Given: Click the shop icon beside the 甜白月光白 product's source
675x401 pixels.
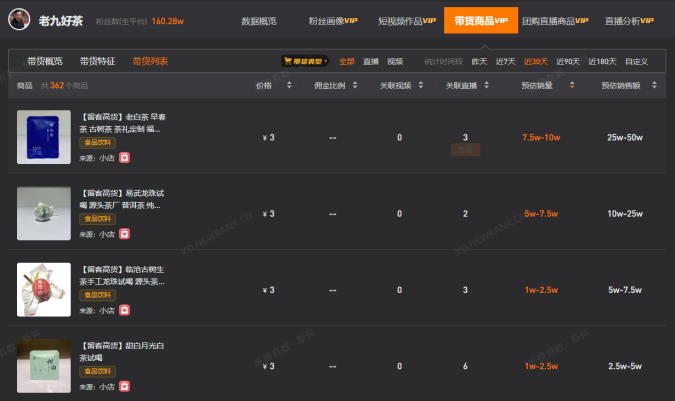Looking at the screenshot, I should [x=124, y=386].
